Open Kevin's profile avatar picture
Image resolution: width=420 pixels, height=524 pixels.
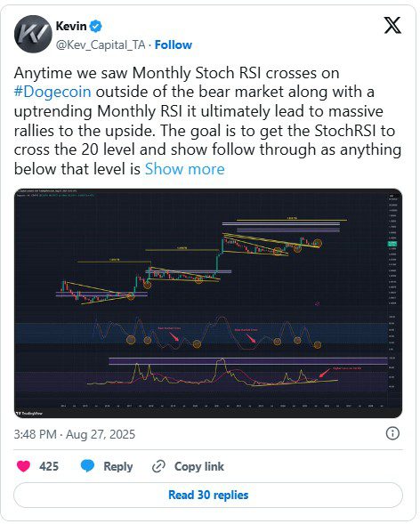coord(33,34)
